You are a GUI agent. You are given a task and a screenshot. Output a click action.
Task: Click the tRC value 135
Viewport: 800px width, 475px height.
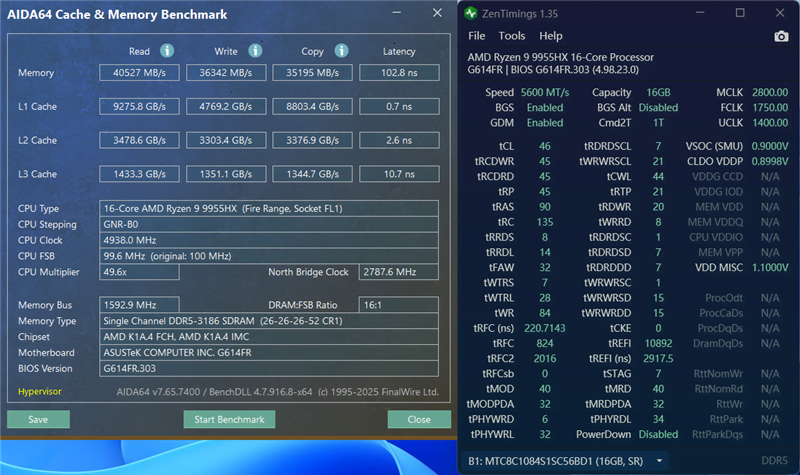coord(545,222)
